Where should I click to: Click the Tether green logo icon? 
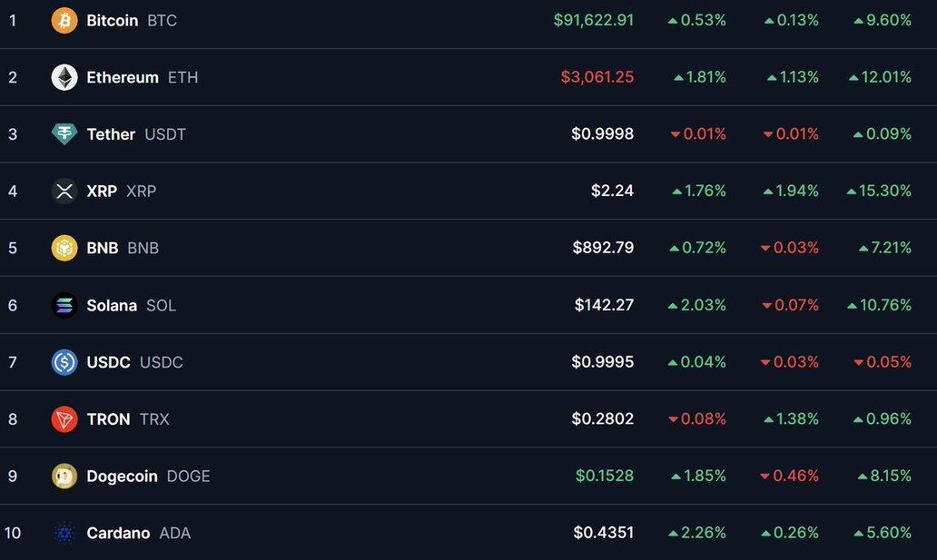coord(64,134)
